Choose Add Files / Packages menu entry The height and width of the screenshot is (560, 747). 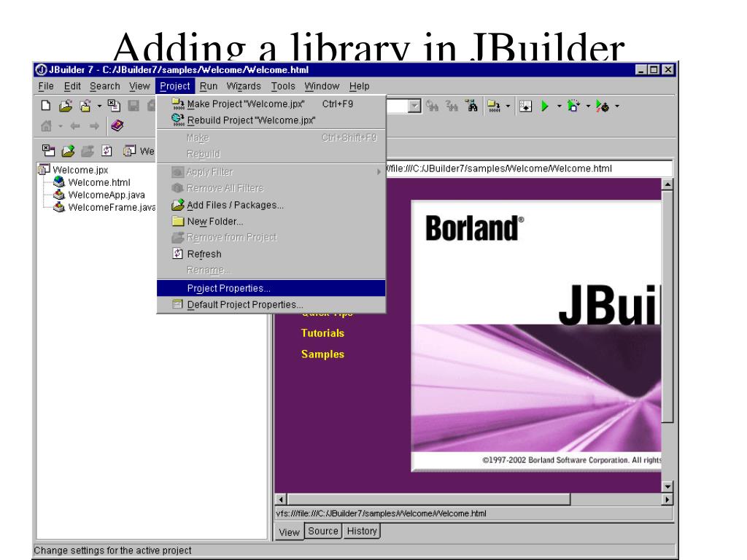pyautogui.click(x=271, y=205)
